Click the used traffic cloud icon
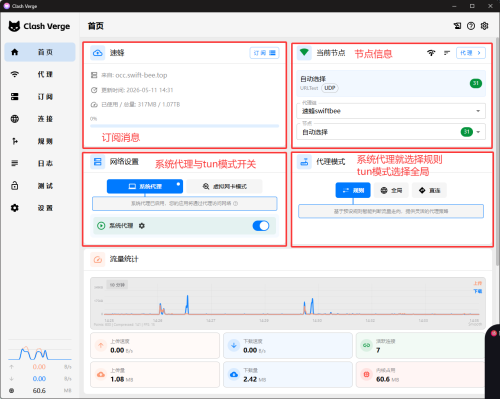 (x=94, y=105)
